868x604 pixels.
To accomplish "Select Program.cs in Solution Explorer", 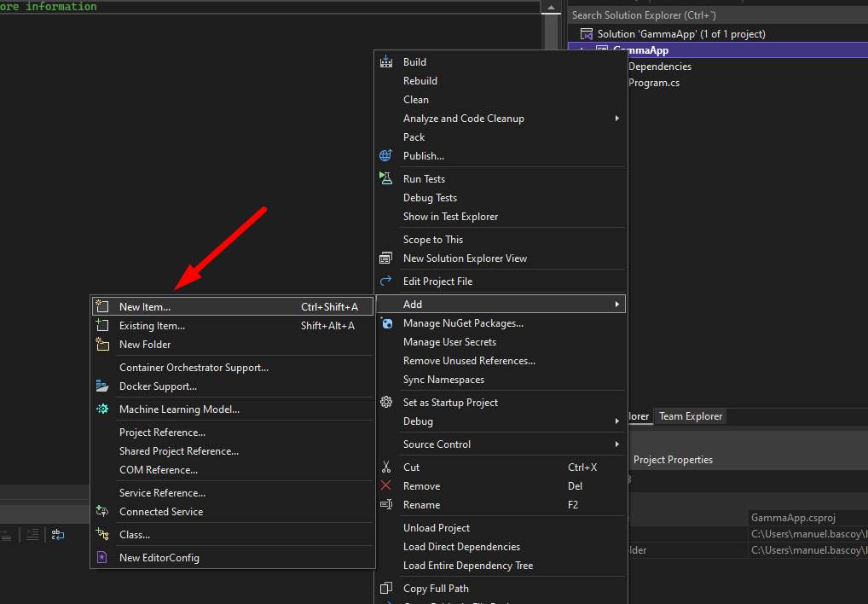I will tap(654, 83).
